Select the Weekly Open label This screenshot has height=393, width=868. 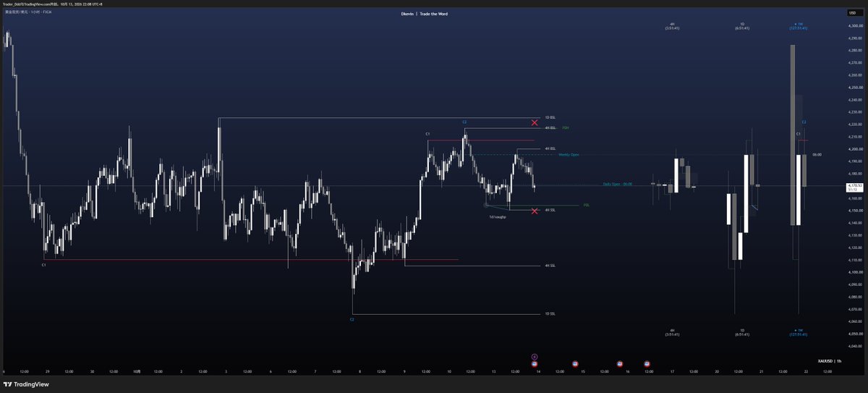click(569, 154)
